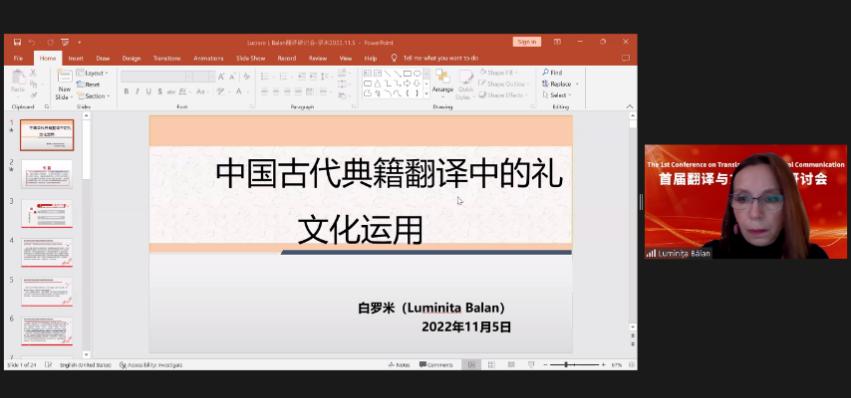The image size is (851, 398).
Task: Click the Save icon in quick access toolbar
Action: tap(17, 42)
